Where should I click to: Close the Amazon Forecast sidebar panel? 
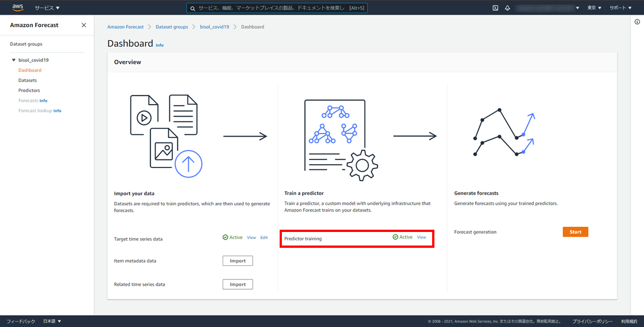coord(84,25)
